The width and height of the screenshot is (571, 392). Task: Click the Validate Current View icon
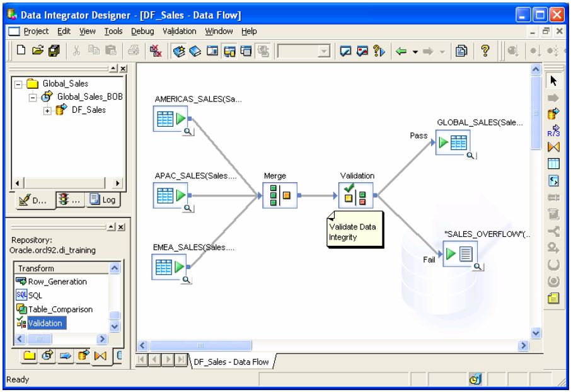345,50
